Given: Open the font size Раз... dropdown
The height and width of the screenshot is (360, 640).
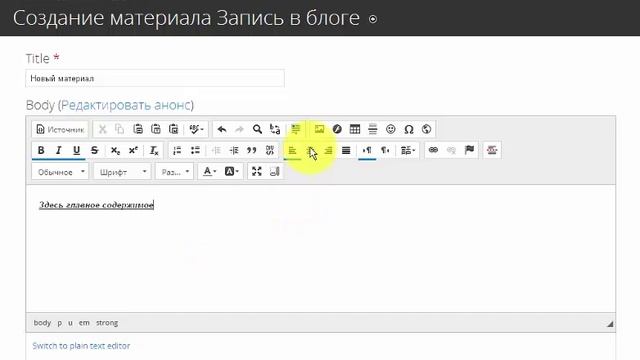Looking at the screenshot, I should [x=174, y=172].
